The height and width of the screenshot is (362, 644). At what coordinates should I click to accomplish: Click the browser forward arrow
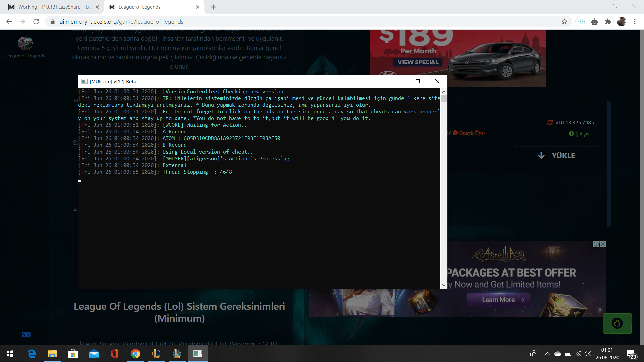pos(22,22)
